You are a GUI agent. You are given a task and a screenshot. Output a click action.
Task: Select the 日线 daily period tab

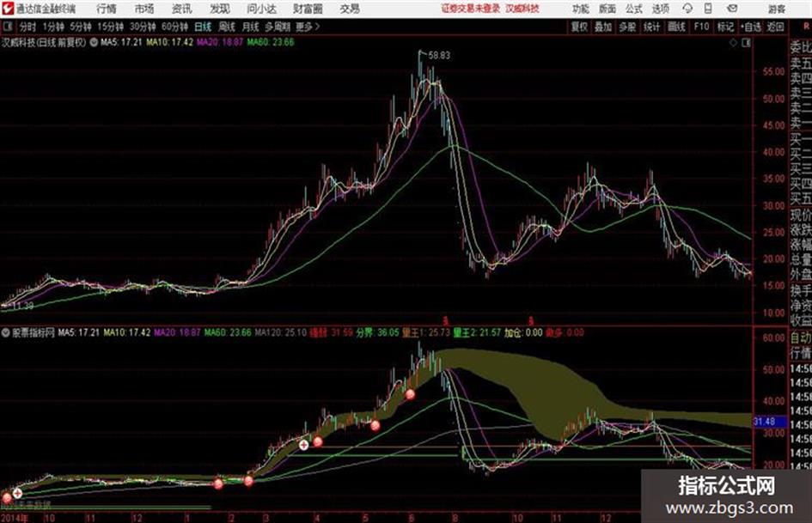[203, 27]
